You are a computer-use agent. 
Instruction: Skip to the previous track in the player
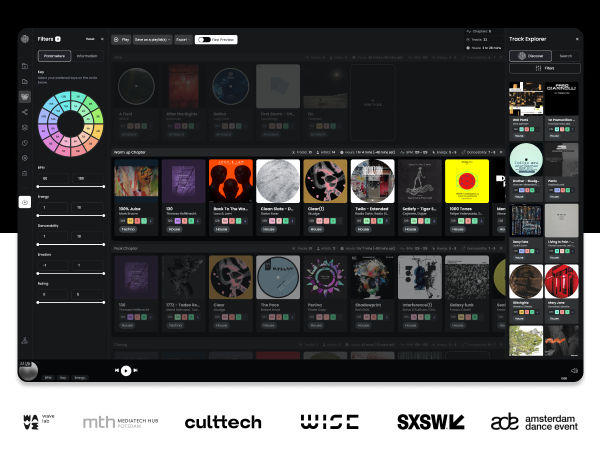coord(117,371)
